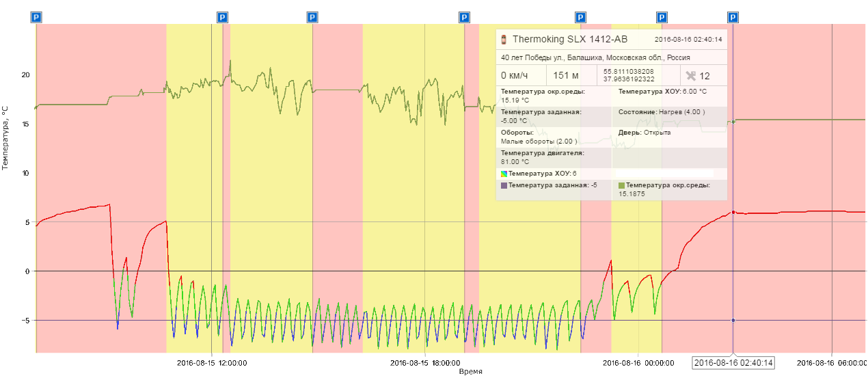This screenshot has height=378, width=868.
Task: Click the green swatch for Температура окр.среды
Action: coord(622,185)
